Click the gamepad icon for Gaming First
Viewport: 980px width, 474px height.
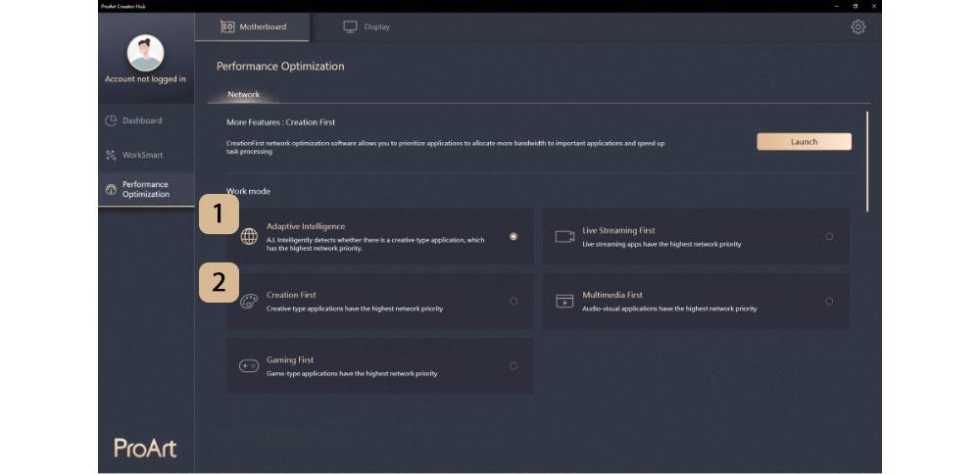coord(249,366)
